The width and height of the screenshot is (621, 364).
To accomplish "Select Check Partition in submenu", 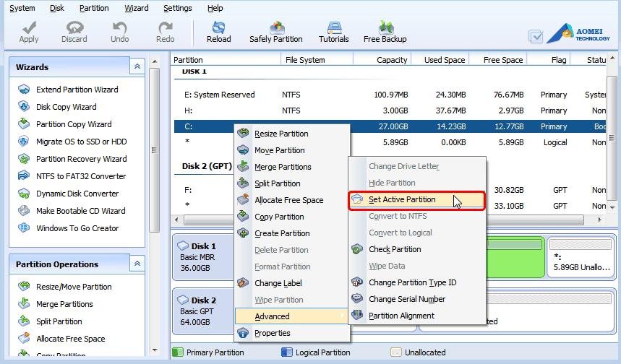I will (x=417, y=249).
